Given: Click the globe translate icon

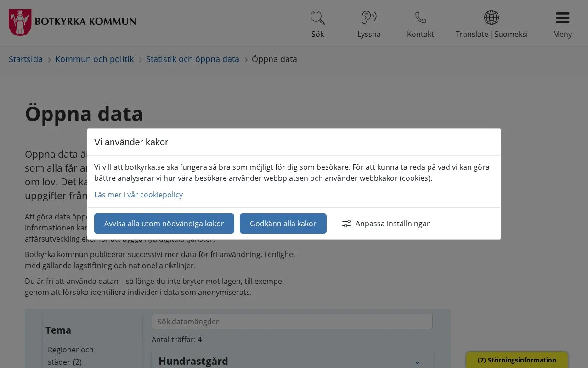Looking at the screenshot, I should pos(492,18).
